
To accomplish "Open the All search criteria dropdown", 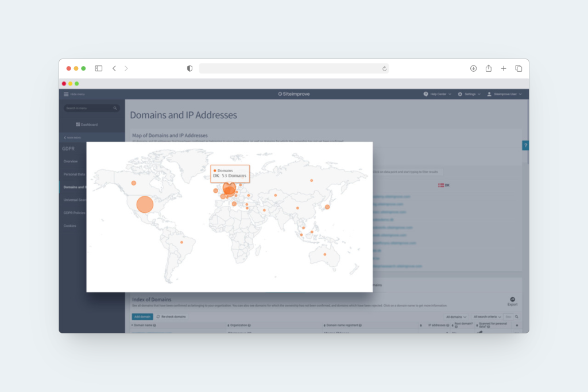I will [488, 316].
